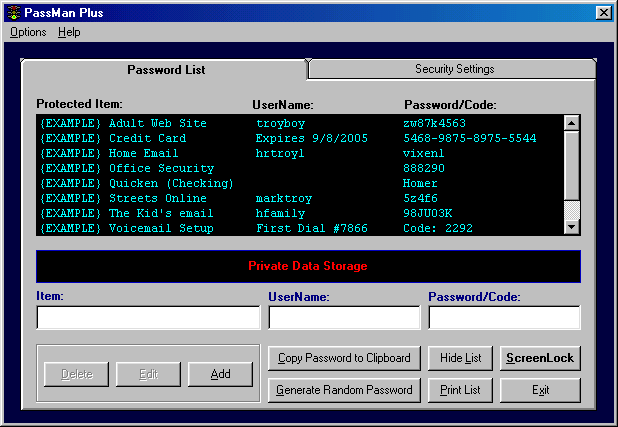The height and width of the screenshot is (427, 618).
Task: Focus the UserName input box
Action: [344, 318]
